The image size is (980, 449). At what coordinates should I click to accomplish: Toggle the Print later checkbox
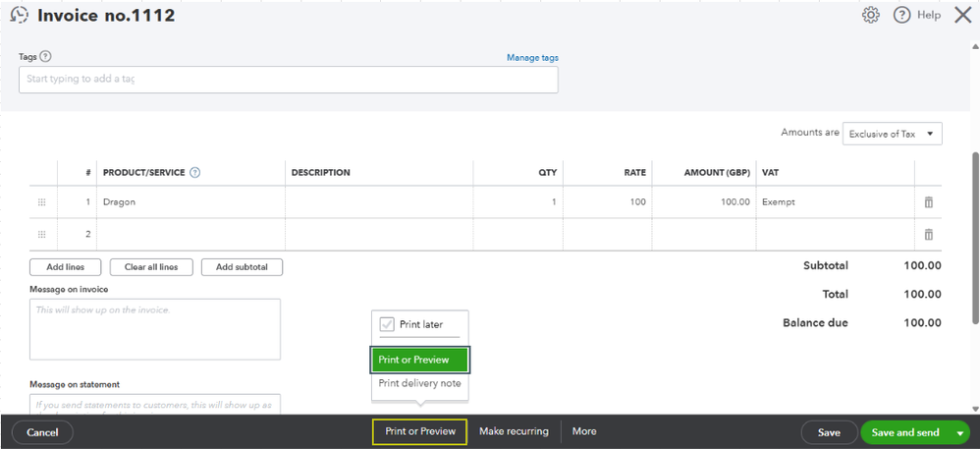(387, 324)
